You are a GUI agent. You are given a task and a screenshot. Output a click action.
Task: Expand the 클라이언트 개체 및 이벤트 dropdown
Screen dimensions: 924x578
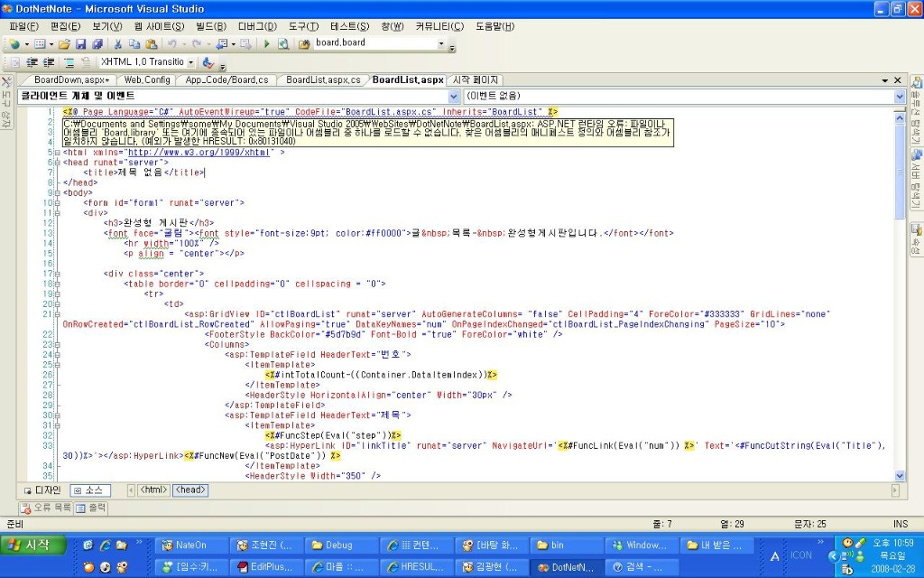(x=454, y=96)
